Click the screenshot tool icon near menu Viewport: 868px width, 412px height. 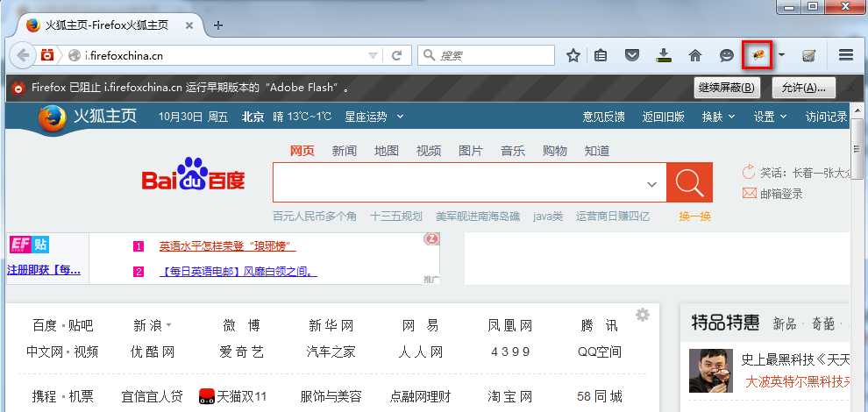tap(808, 55)
